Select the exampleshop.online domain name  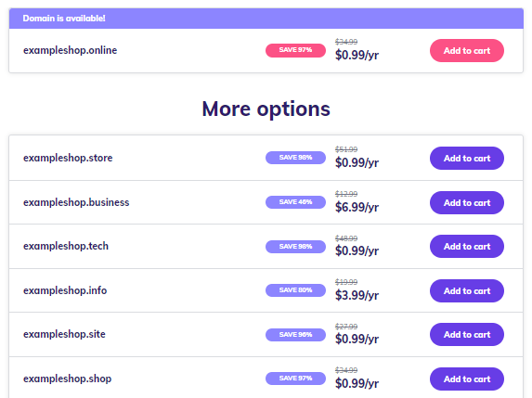(x=70, y=50)
